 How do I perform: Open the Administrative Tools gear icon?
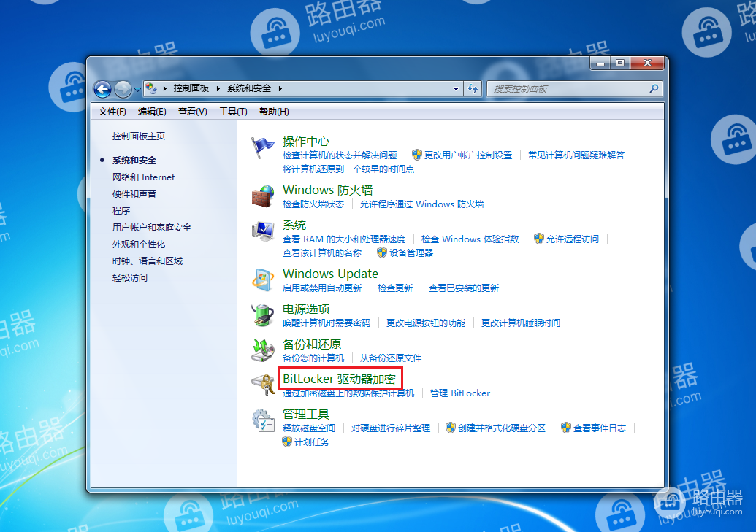pos(262,420)
